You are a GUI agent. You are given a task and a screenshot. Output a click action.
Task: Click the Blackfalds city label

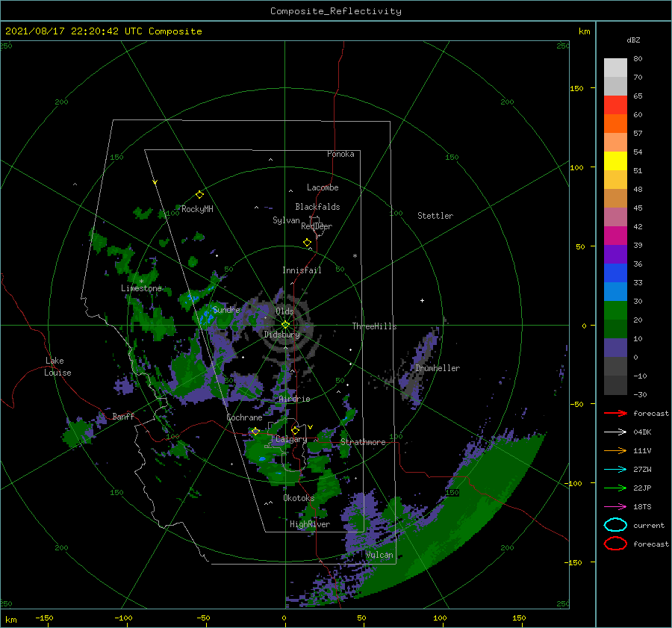(317, 207)
